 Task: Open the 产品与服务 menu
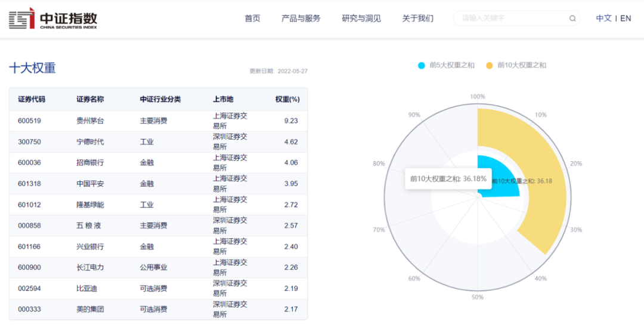[x=301, y=18]
